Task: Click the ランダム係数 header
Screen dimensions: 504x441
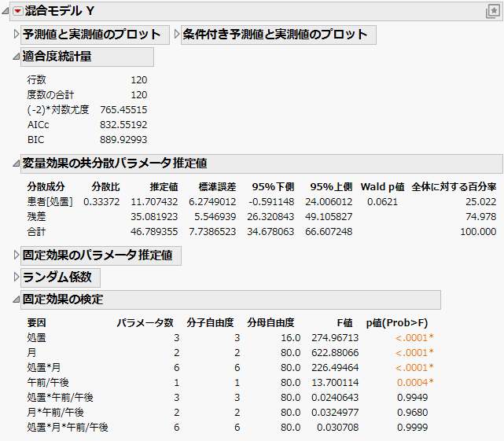Action: [x=61, y=277]
